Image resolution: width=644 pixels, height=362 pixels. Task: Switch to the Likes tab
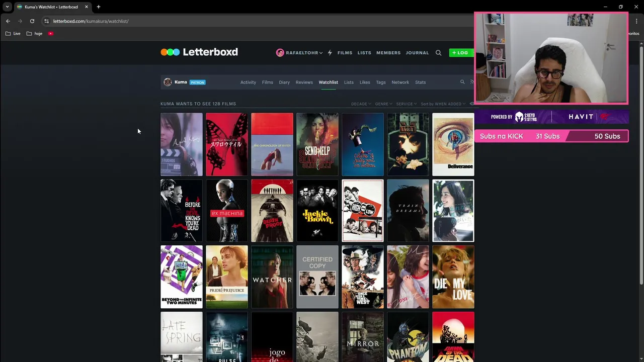(x=365, y=82)
